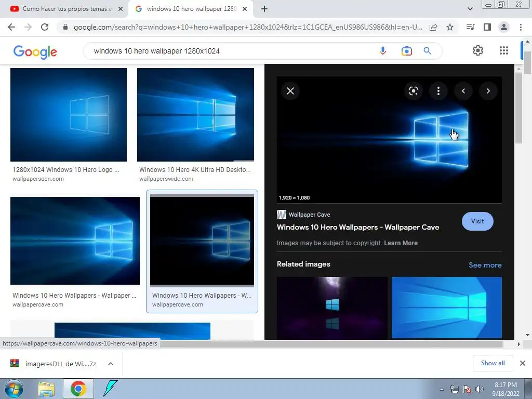Open Chrome profile avatar
Image resolution: width=532 pixels, height=399 pixels.
click(x=504, y=27)
